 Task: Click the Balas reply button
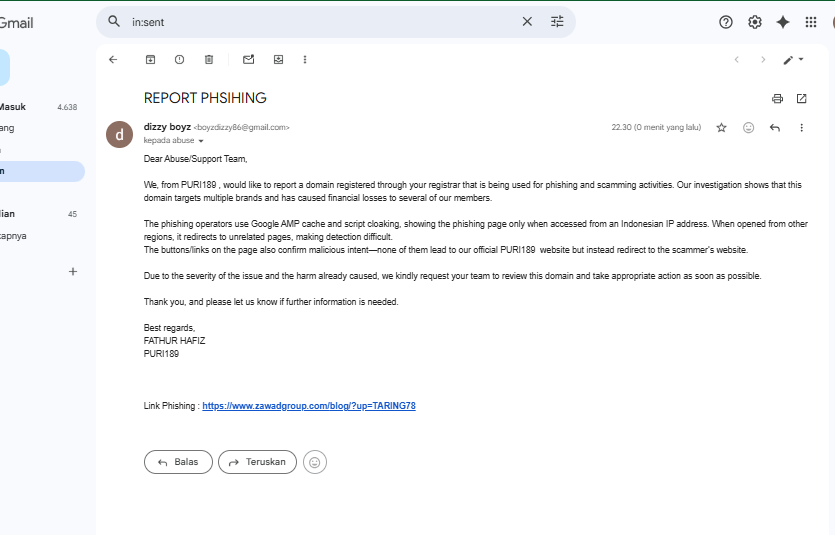[x=178, y=462]
